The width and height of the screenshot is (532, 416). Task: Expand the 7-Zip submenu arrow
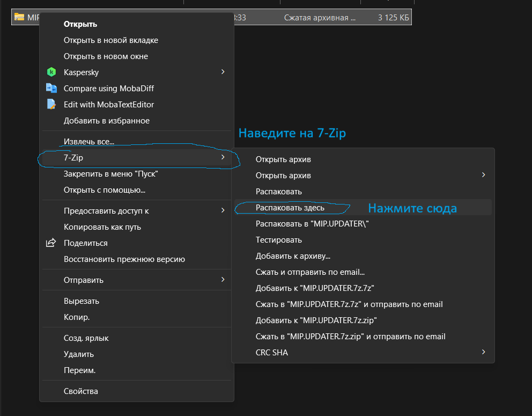(223, 157)
